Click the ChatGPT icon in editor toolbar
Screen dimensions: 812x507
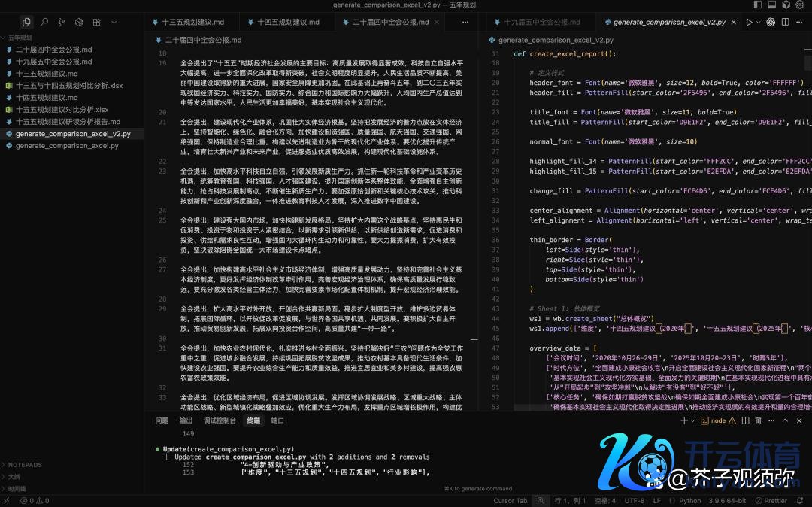[771, 23]
